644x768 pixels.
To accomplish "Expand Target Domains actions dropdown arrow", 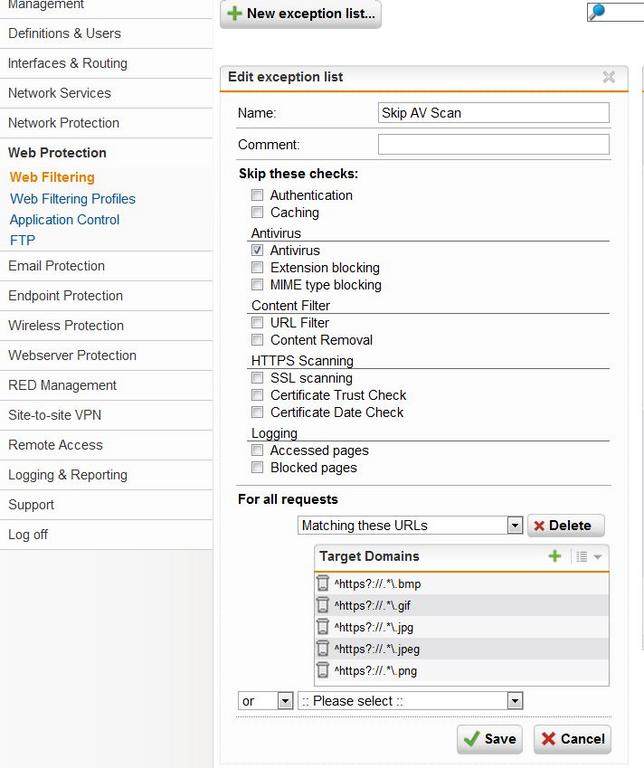I will tap(597, 557).
